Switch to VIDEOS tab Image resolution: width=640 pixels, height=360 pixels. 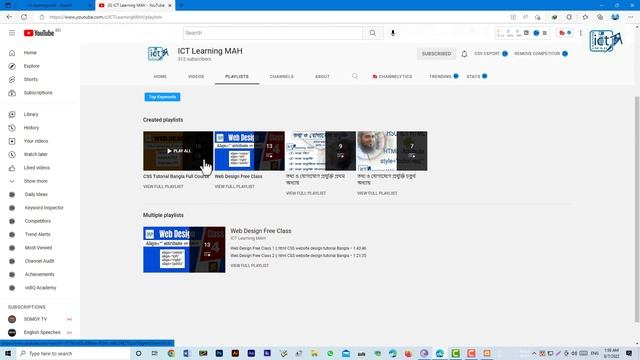196,77
